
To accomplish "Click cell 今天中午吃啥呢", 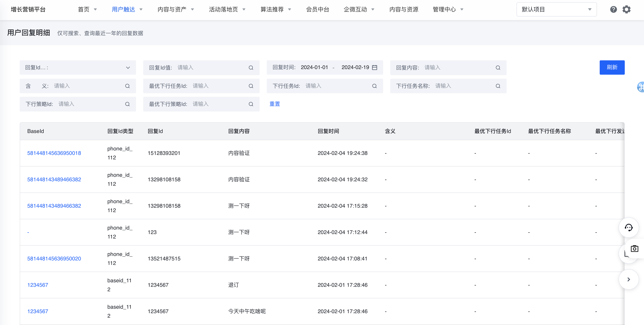I will click(x=247, y=311).
